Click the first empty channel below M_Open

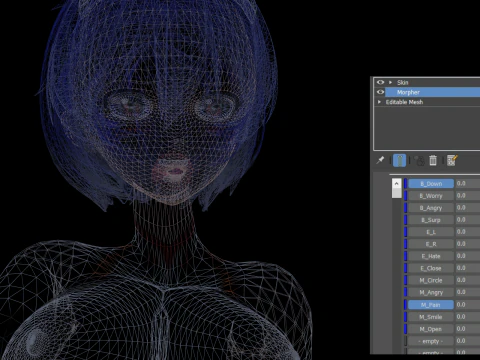(431, 341)
